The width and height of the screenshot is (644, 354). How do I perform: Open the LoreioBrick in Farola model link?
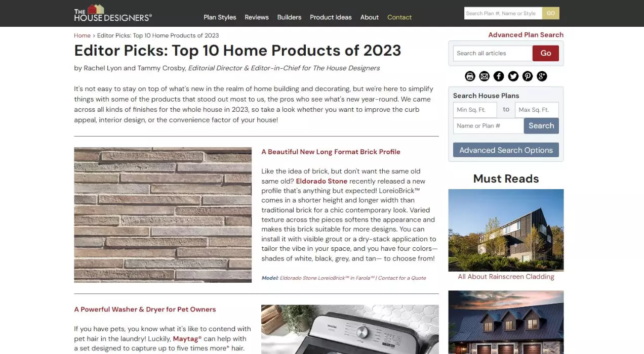[x=328, y=278]
